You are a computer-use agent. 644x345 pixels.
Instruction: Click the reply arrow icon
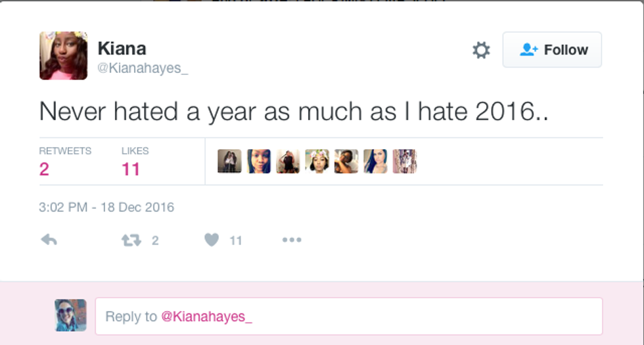coord(49,241)
